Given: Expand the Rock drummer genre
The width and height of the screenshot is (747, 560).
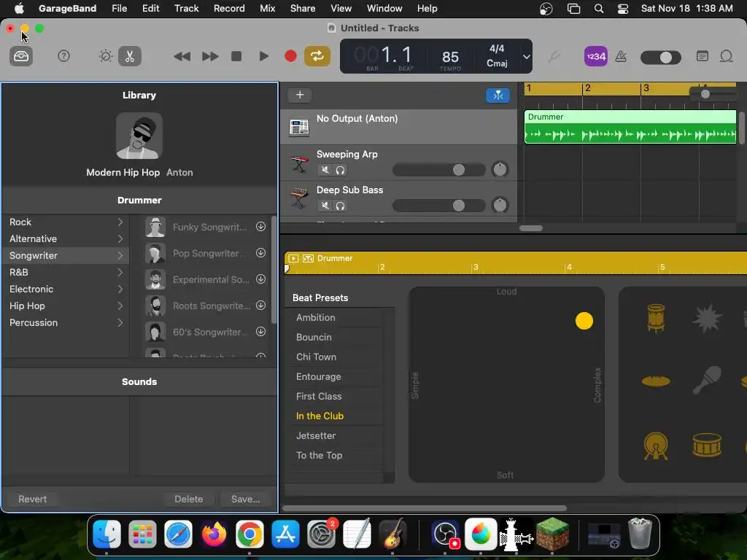Looking at the screenshot, I should (120, 222).
